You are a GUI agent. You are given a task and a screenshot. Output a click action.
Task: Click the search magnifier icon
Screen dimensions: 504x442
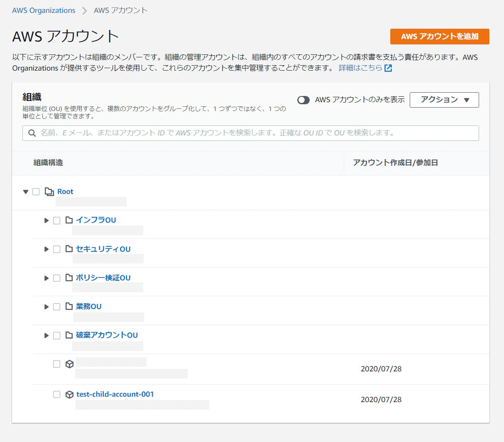(x=32, y=133)
